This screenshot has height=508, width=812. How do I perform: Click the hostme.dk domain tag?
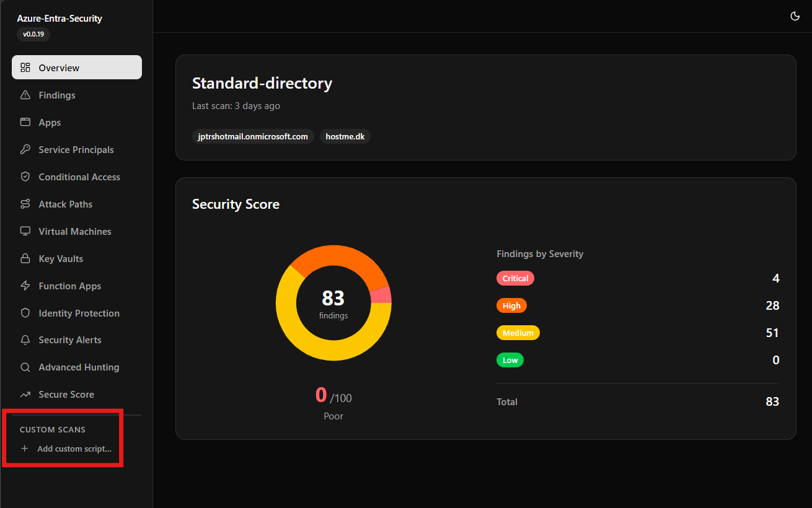pos(345,136)
